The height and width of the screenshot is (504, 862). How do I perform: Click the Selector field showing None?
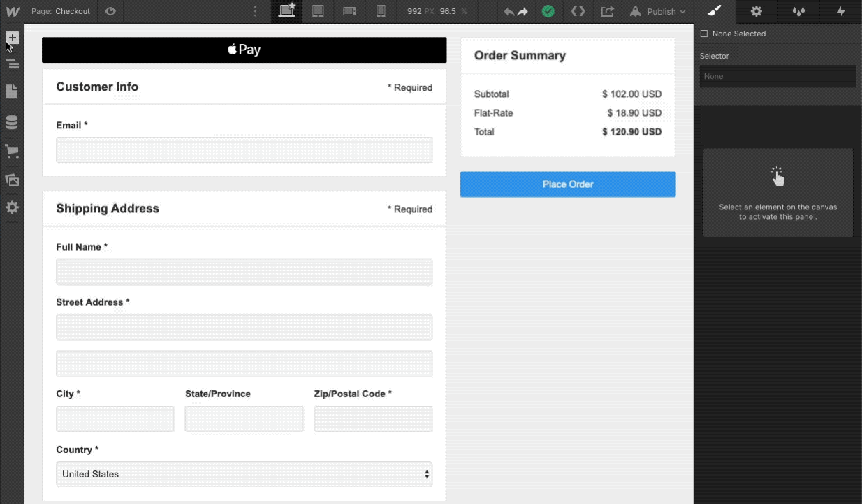click(x=777, y=76)
